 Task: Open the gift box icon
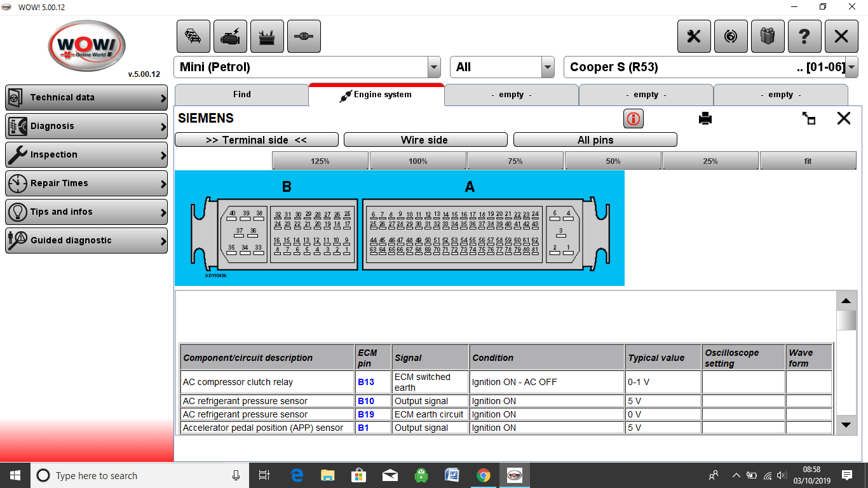tap(768, 36)
